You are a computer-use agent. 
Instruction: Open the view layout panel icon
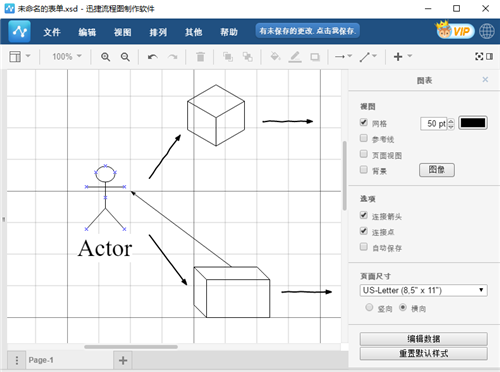(x=15, y=57)
